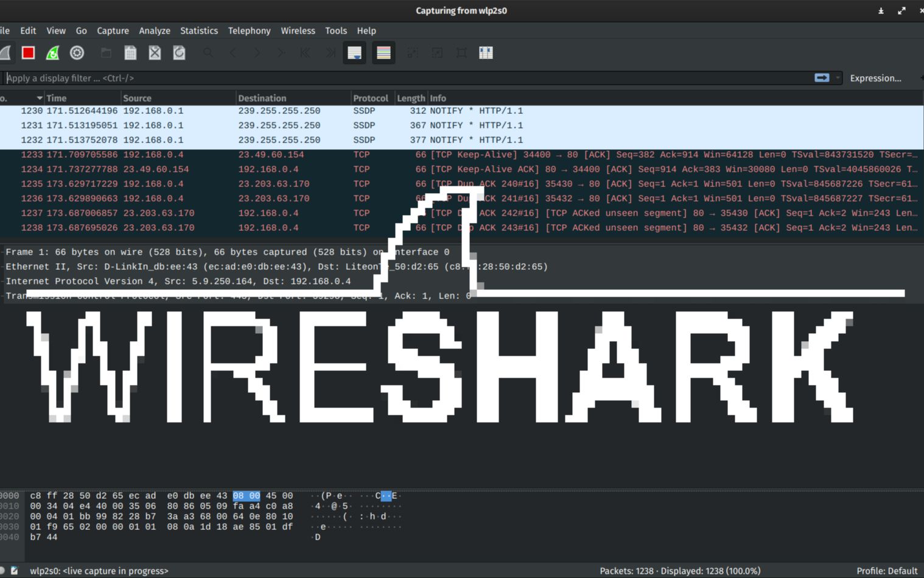Select packet 1234 TCP Keep-Alive ACK row
Screen dimensions: 924x578
pyautogui.click(x=461, y=169)
